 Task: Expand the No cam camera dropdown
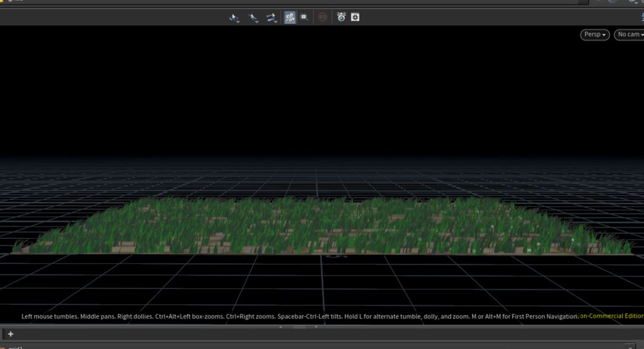point(629,34)
